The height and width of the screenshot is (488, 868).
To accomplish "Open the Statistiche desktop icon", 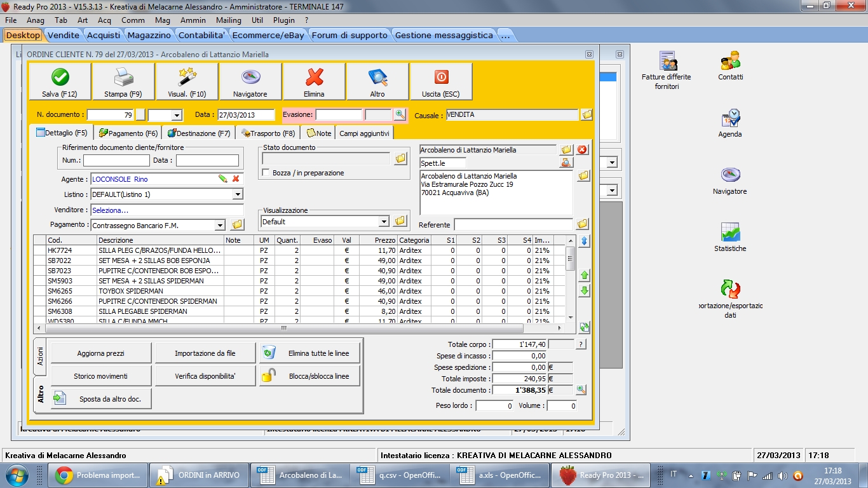I will [x=729, y=237].
